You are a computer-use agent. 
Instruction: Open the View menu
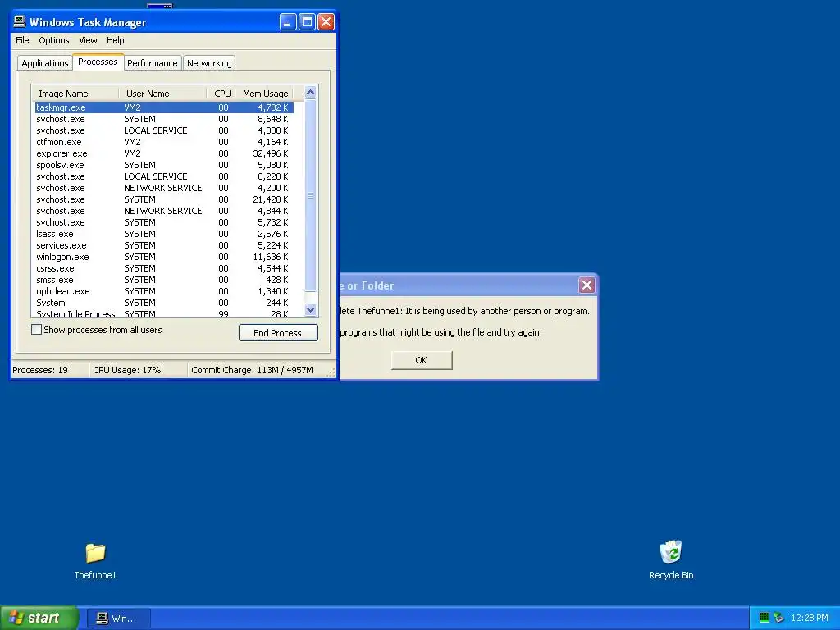click(88, 40)
